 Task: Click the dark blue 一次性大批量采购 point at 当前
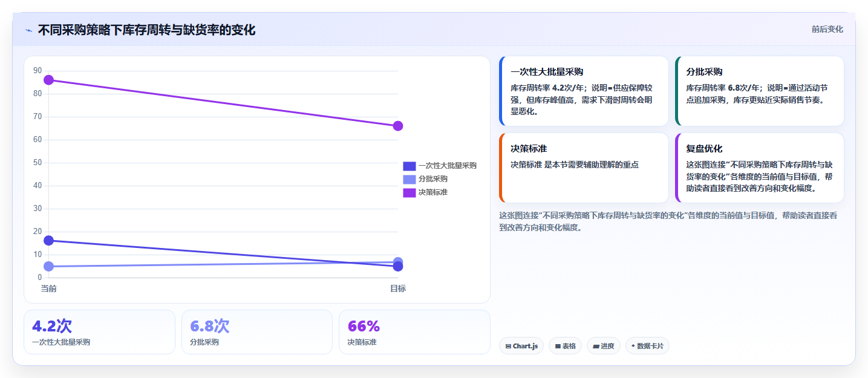click(x=49, y=241)
